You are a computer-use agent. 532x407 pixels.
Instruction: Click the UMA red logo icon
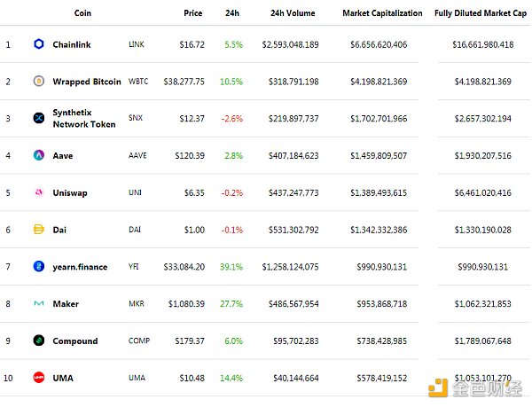click(x=38, y=378)
